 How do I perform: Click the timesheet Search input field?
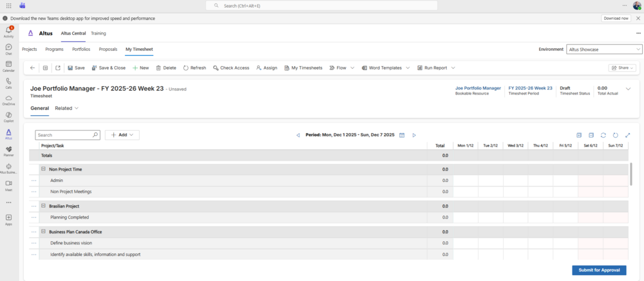pos(64,135)
